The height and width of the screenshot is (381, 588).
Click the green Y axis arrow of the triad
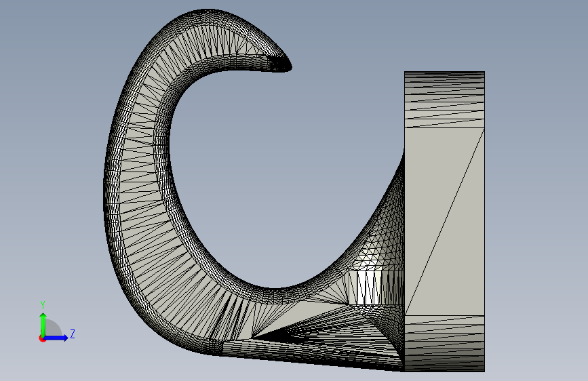coord(43,325)
